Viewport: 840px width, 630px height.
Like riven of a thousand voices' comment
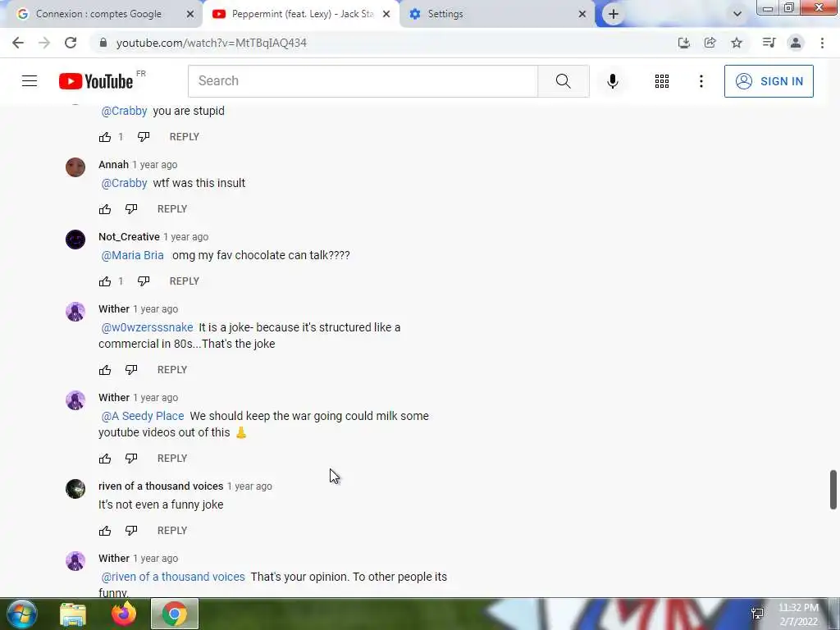pos(105,531)
